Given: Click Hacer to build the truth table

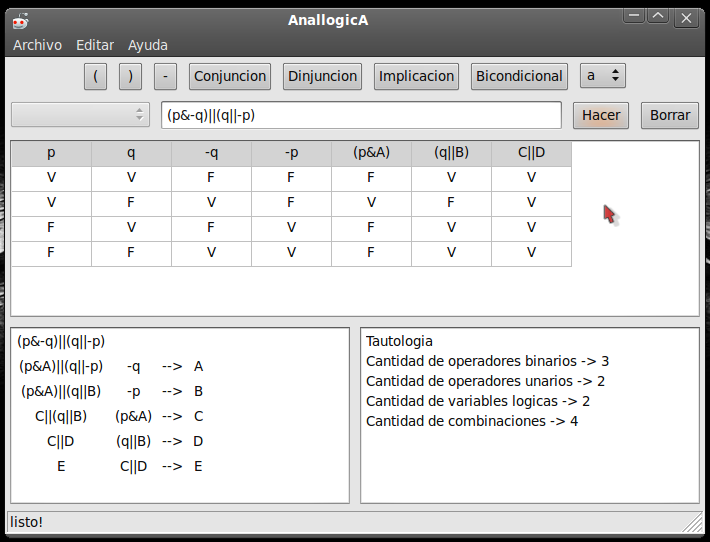Looking at the screenshot, I should (x=601, y=115).
